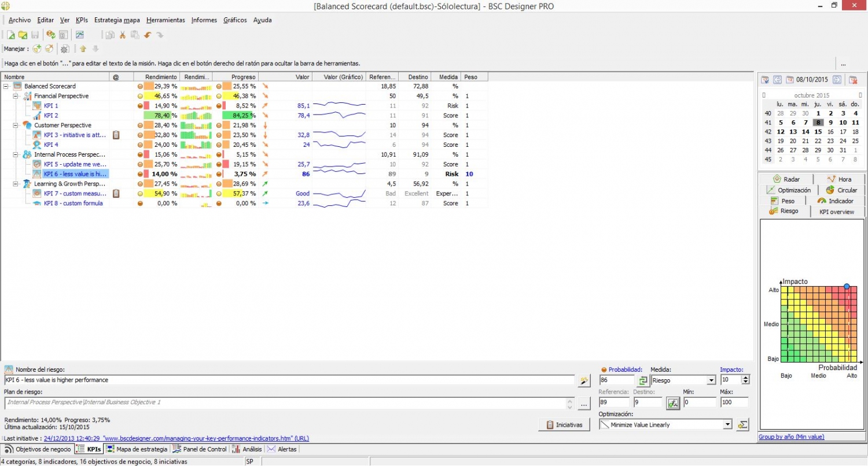Switch to the Objetivos de negocio tab
The image size is (868, 466).
[38, 449]
